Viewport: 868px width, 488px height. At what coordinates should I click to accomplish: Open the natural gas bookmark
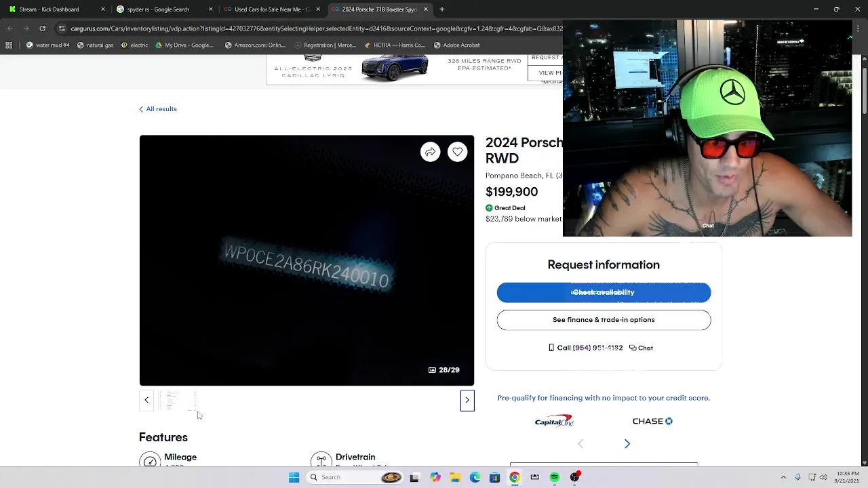[95, 45]
